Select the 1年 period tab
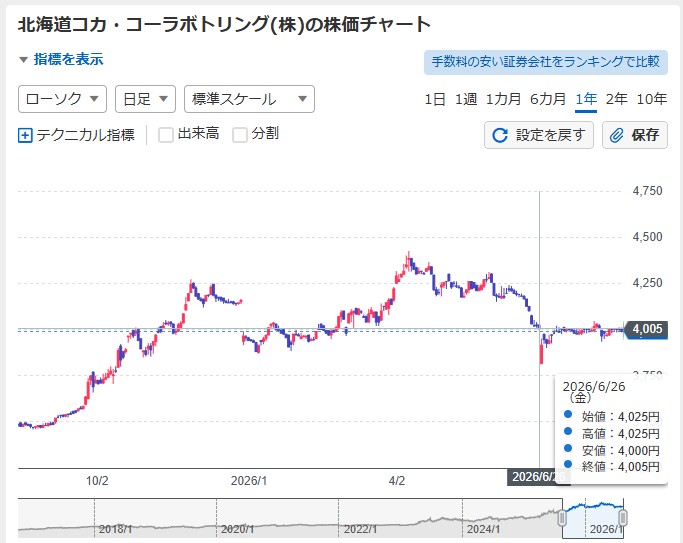The width and height of the screenshot is (683, 543). [x=586, y=99]
